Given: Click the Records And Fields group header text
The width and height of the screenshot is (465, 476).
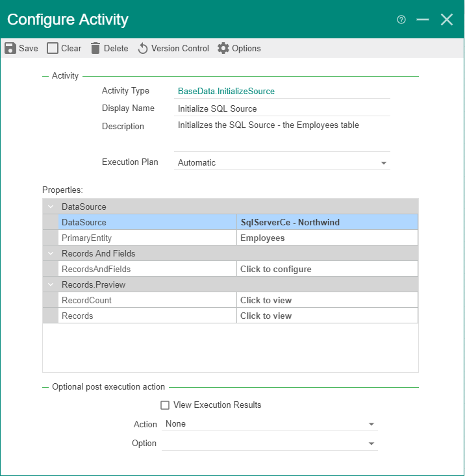Looking at the screenshot, I should point(98,253).
